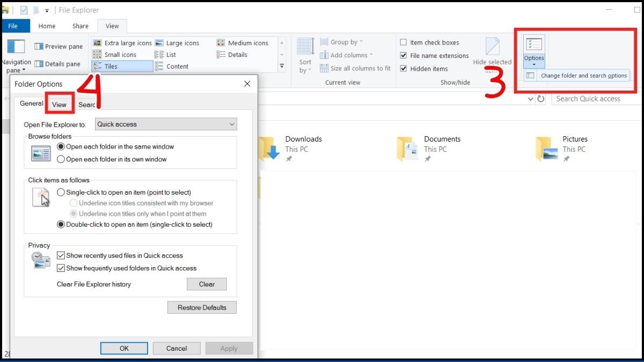Enable the Item check boxes option

coord(404,42)
